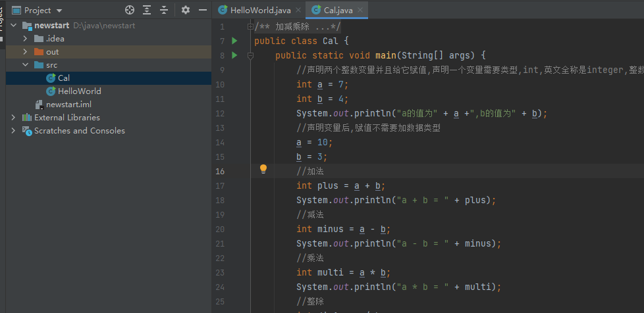Click line number 10 in gutter
The width and height of the screenshot is (644, 313).
[x=220, y=84]
